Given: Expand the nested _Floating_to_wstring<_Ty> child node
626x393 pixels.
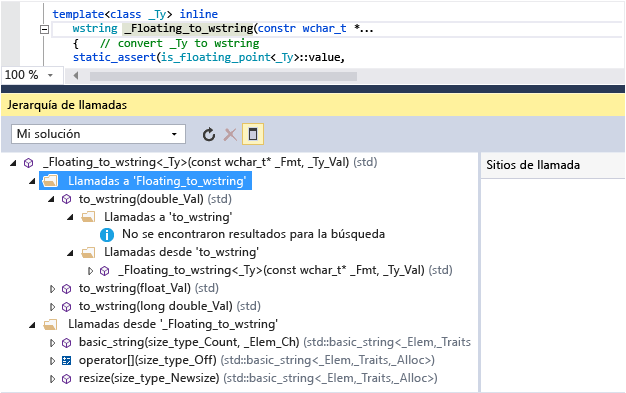Looking at the screenshot, I should point(91,271).
